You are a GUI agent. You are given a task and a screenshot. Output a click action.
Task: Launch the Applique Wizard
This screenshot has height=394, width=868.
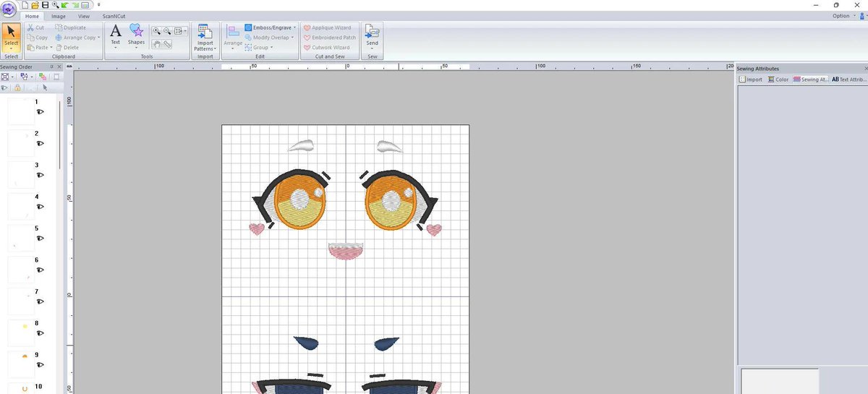(327, 27)
